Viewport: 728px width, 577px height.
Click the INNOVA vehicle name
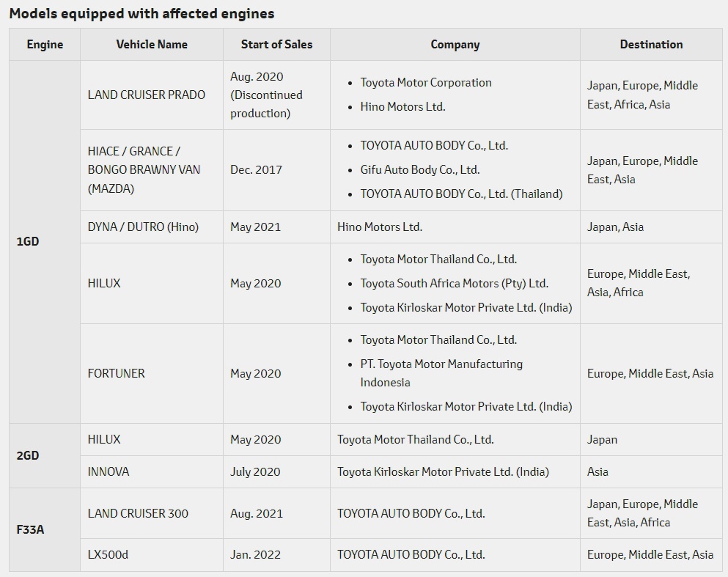[109, 471]
